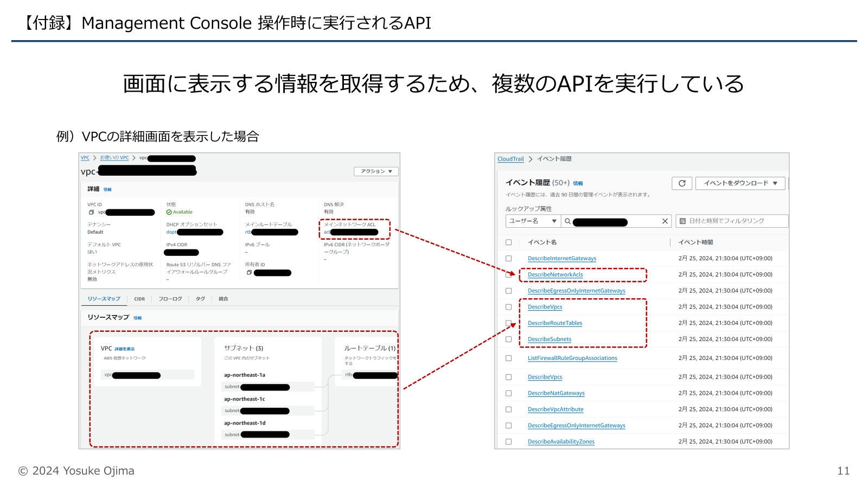Click the Available status check icon
The image size is (868, 488).
169,212
